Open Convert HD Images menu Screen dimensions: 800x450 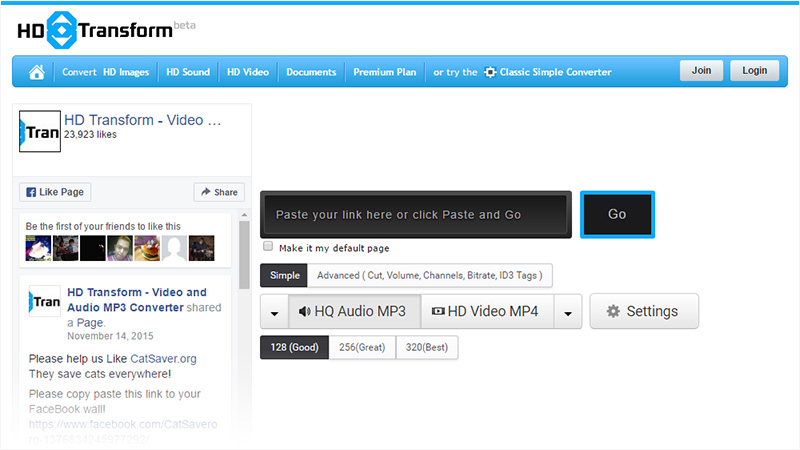tap(106, 72)
